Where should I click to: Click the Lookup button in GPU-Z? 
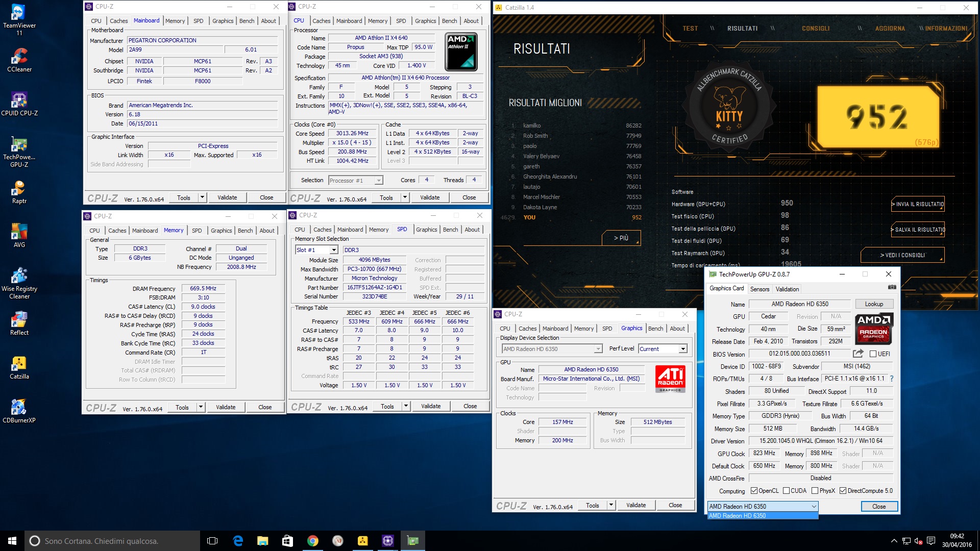pyautogui.click(x=874, y=304)
